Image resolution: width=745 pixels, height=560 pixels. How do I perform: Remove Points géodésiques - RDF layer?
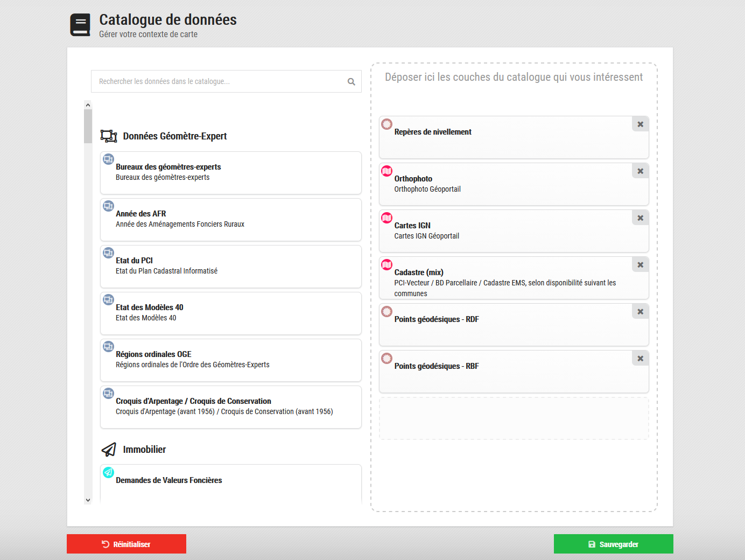coord(640,312)
